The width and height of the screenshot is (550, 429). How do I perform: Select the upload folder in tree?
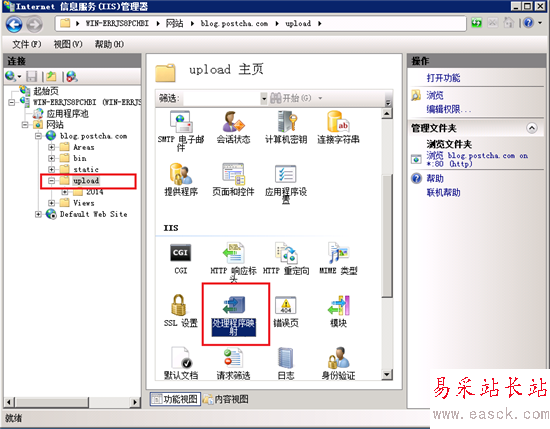pos(86,181)
